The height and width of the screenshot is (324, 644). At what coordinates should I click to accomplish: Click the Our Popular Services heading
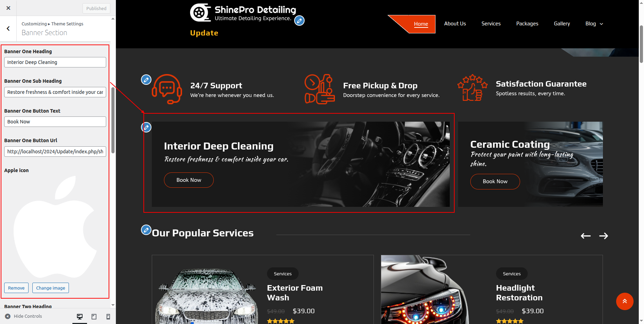[x=203, y=233]
